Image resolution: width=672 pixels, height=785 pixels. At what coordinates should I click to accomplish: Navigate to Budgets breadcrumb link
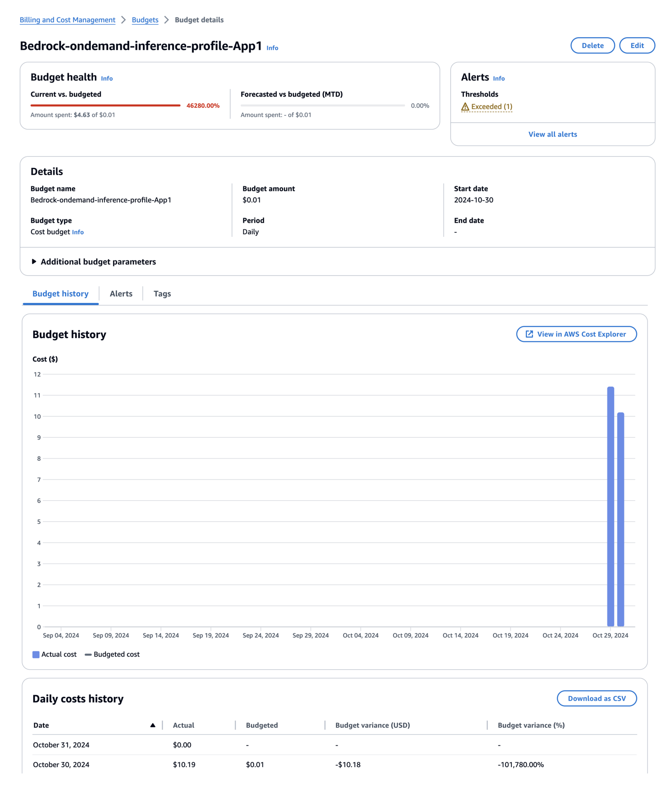145,20
